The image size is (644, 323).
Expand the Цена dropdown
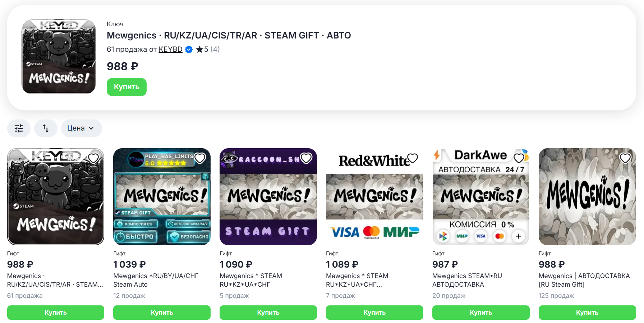click(81, 128)
